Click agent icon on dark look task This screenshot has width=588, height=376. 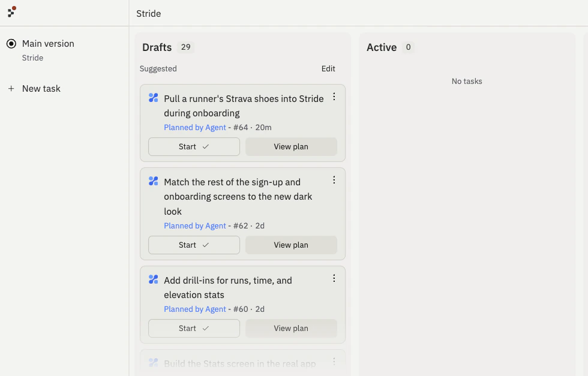click(154, 181)
